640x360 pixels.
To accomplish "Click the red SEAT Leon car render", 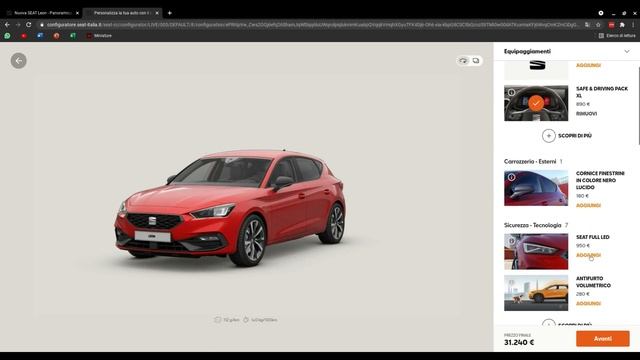I will click(230, 208).
